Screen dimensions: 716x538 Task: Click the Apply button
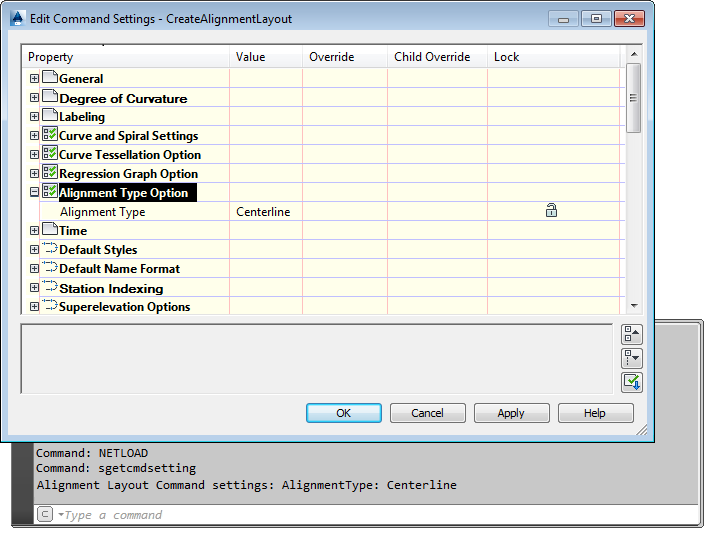tap(511, 413)
